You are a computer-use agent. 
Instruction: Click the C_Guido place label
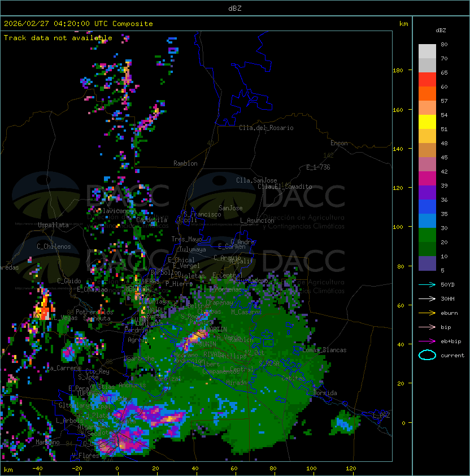coord(69,281)
